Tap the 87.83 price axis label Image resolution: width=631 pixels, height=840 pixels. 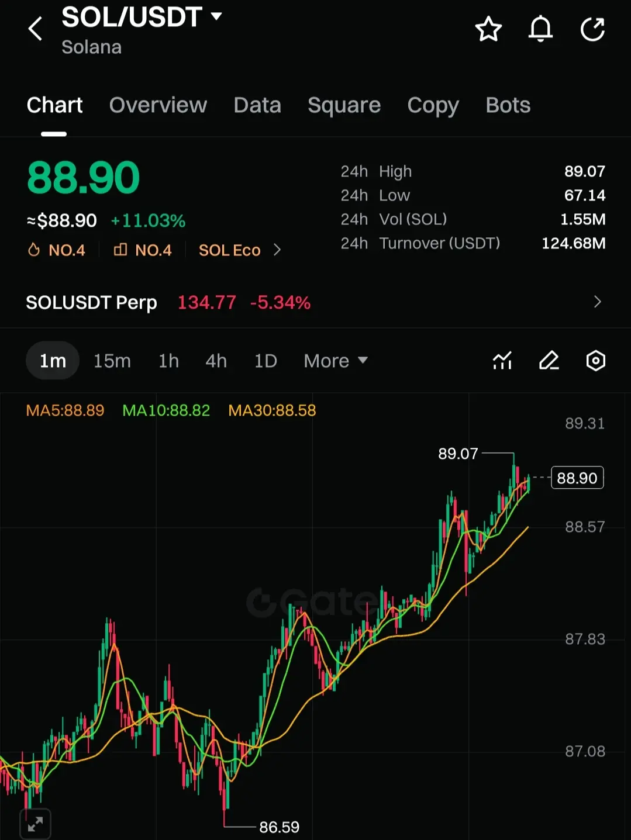pyautogui.click(x=585, y=639)
